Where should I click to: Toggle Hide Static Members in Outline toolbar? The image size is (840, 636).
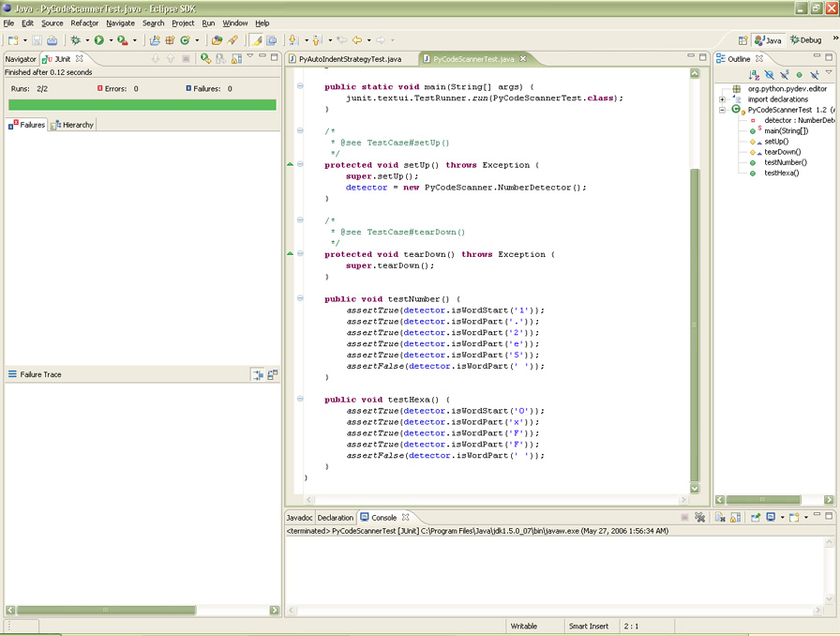click(785, 75)
